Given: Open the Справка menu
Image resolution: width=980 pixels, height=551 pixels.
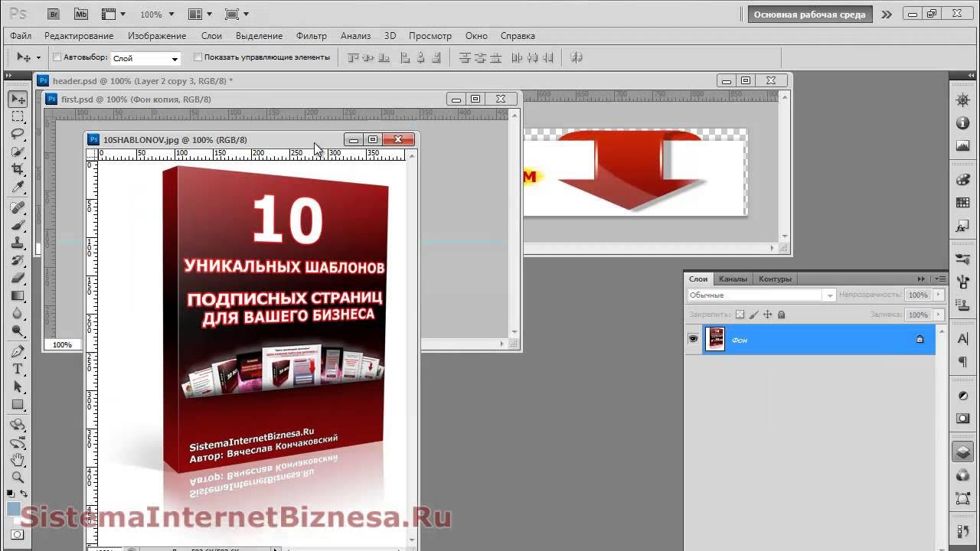Looking at the screenshot, I should pos(518,36).
